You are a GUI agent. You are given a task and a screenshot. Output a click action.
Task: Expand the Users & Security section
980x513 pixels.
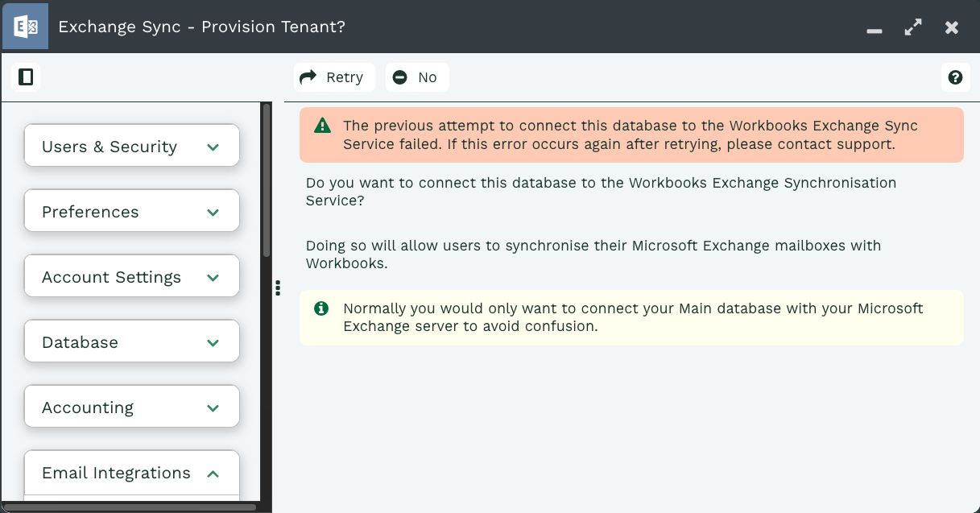point(132,146)
